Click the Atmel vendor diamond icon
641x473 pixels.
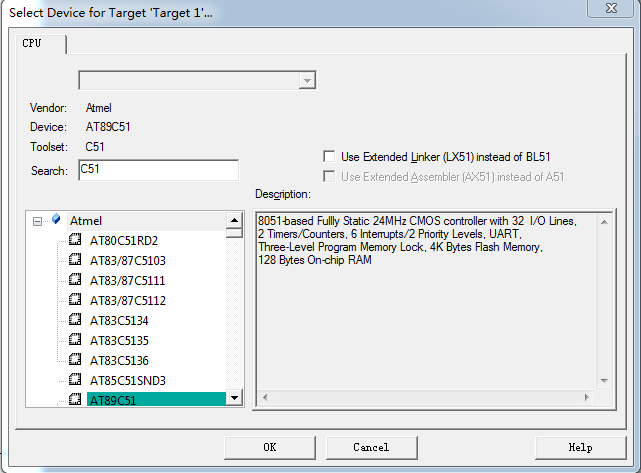pos(56,219)
